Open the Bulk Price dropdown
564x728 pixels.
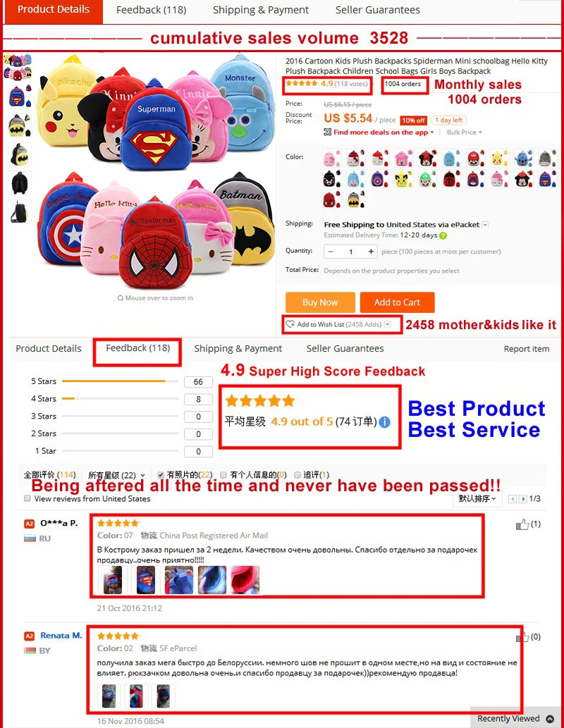465,132
